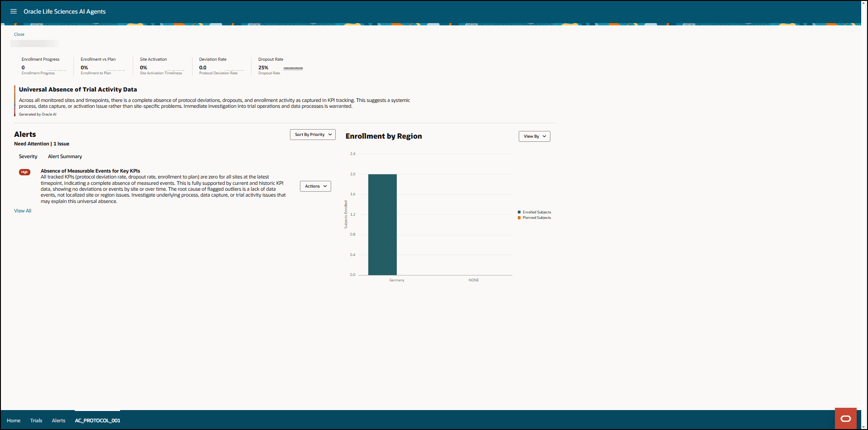This screenshot has width=868, height=430.
Task: Click the Enrolled Subjects legend swatch
Action: click(x=519, y=212)
